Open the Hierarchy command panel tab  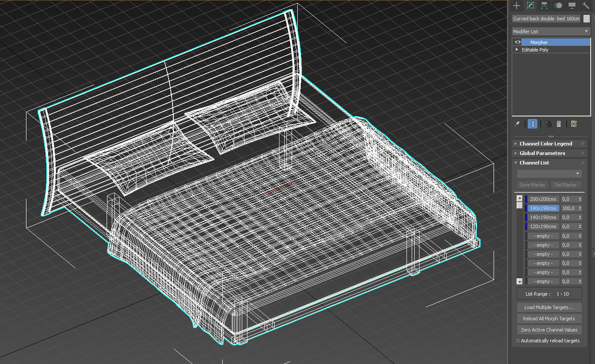click(544, 6)
